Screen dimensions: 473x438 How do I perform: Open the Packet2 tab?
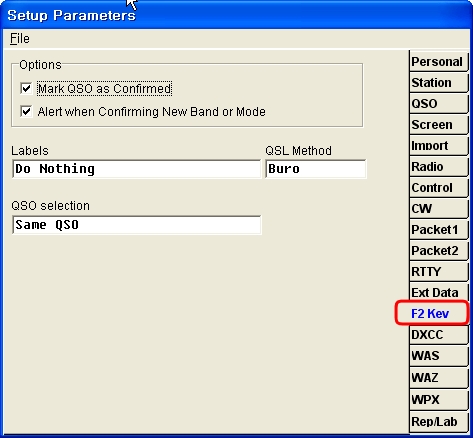[x=439, y=250]
